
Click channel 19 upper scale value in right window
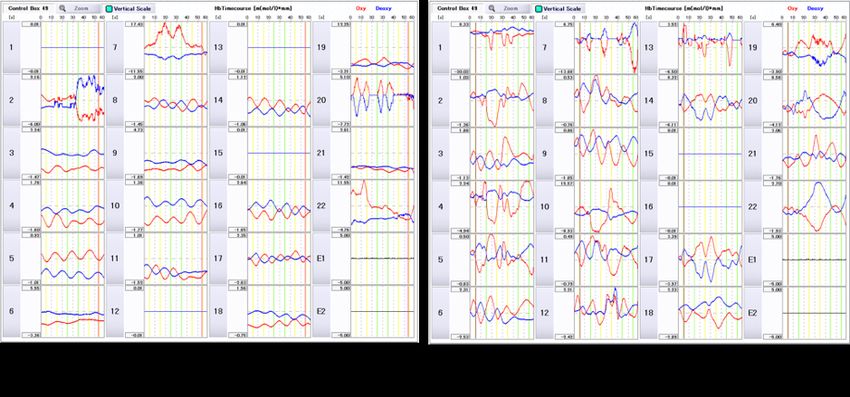point(772,25)
